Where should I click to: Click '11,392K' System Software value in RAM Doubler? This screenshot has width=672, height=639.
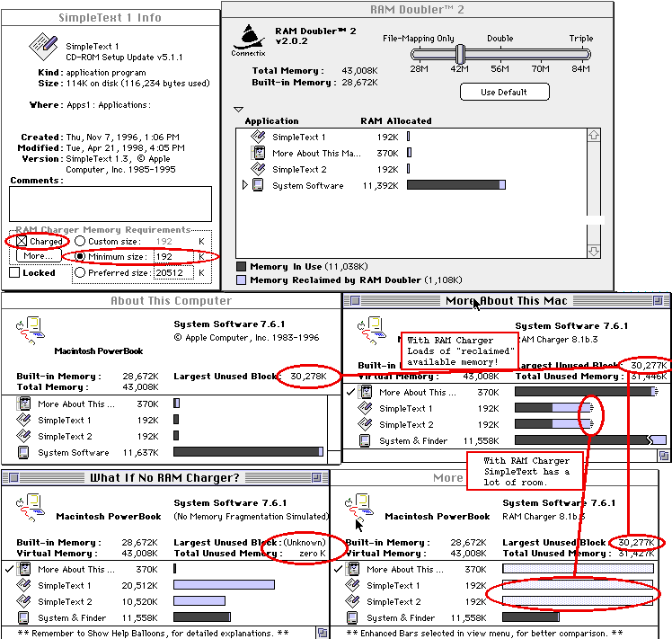pos(381,186)
